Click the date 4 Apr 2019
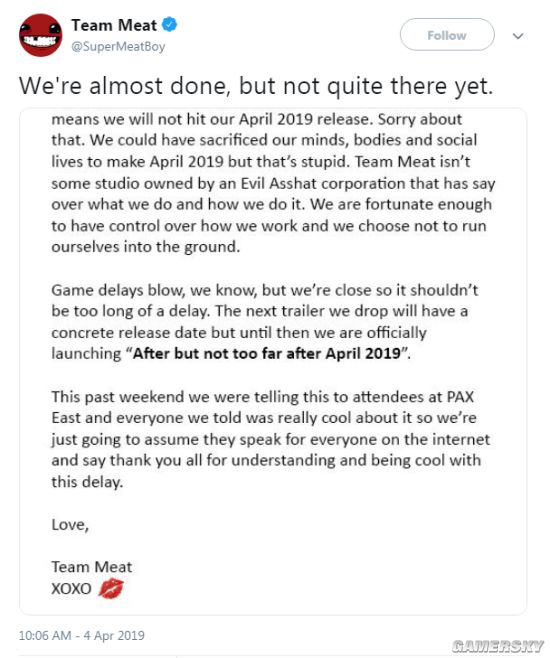Screen dimensions: 550x658 pos(114,635)
